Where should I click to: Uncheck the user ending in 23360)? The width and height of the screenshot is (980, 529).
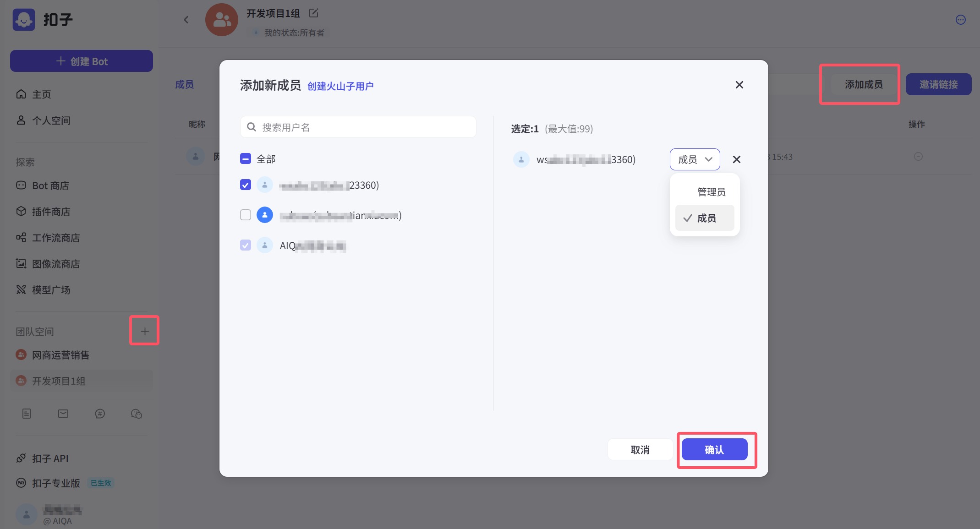click(246, 185)
